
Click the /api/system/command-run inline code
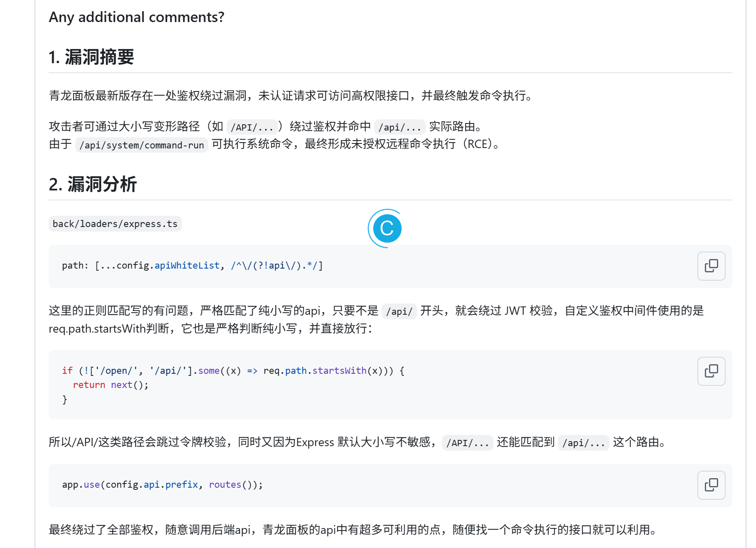point(141,145)
